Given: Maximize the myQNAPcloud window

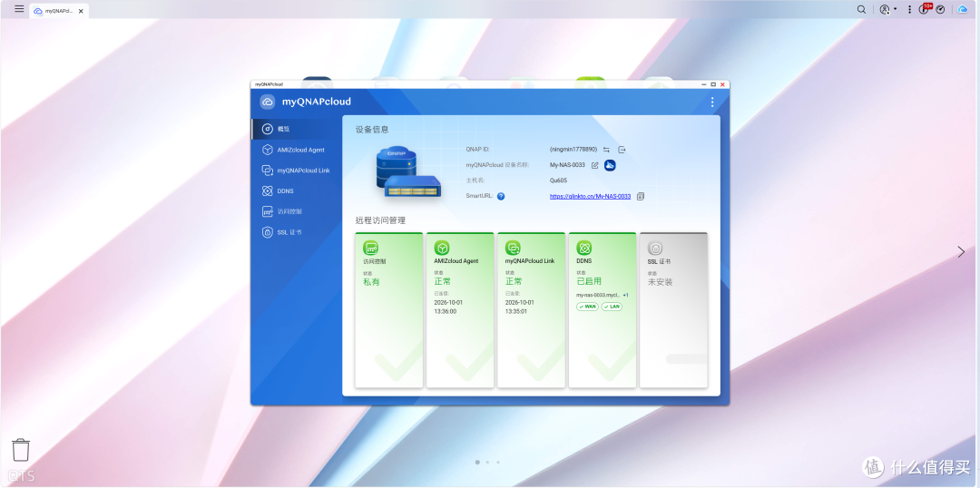Looking at the screenshot, I should point(713,84).
